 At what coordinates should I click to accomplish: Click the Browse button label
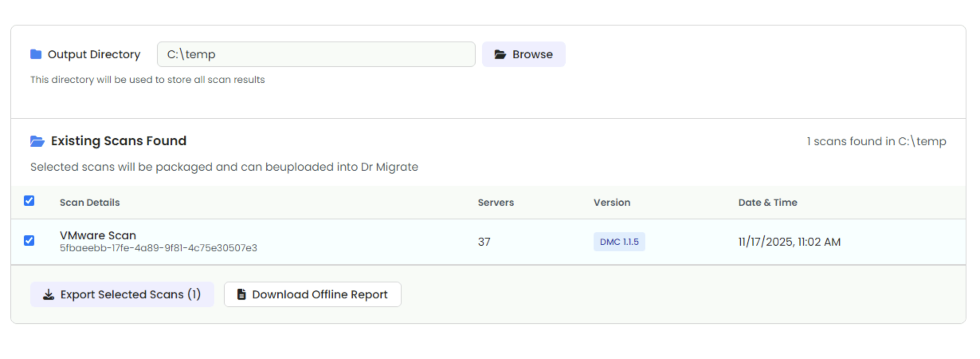pyautogui.click(x=532, y=54)
